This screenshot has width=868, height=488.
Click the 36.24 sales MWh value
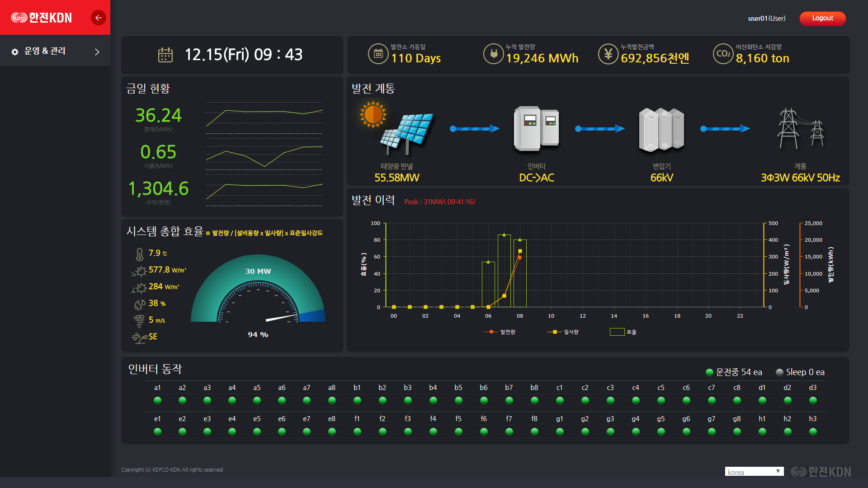158,116
